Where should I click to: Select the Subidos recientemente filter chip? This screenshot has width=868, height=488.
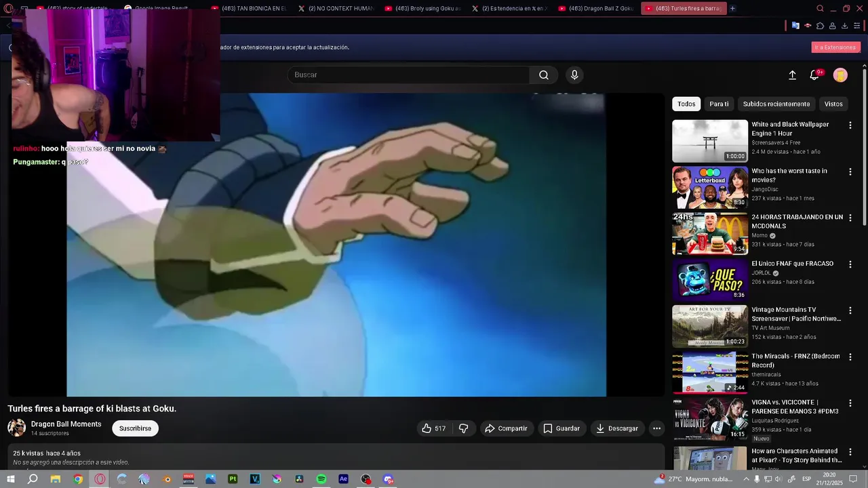pos(776,104)
